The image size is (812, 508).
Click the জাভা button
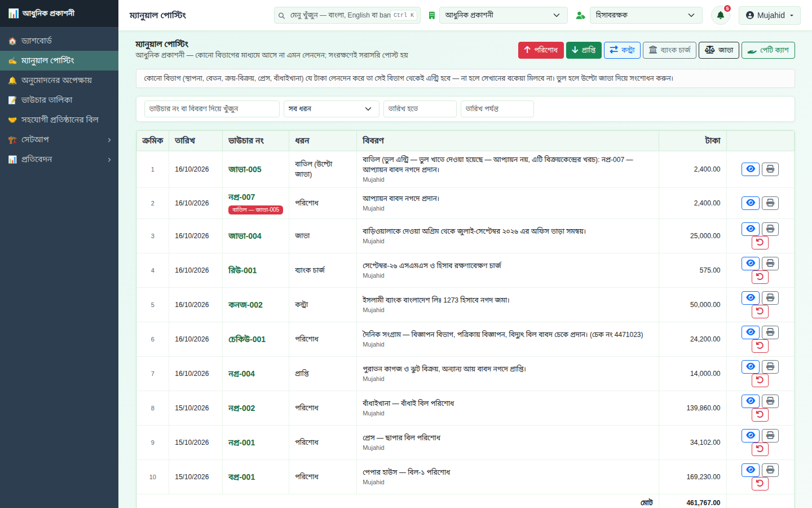(x=719, y=50)
